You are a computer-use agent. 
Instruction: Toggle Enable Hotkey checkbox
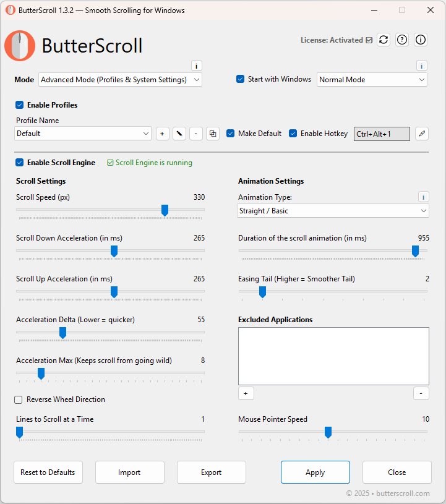coord(293,134)
